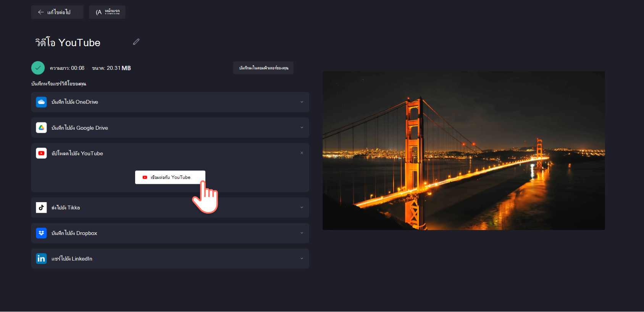Click the 'แชร์ไปยัง LinkedIn' label

point(72,259)
